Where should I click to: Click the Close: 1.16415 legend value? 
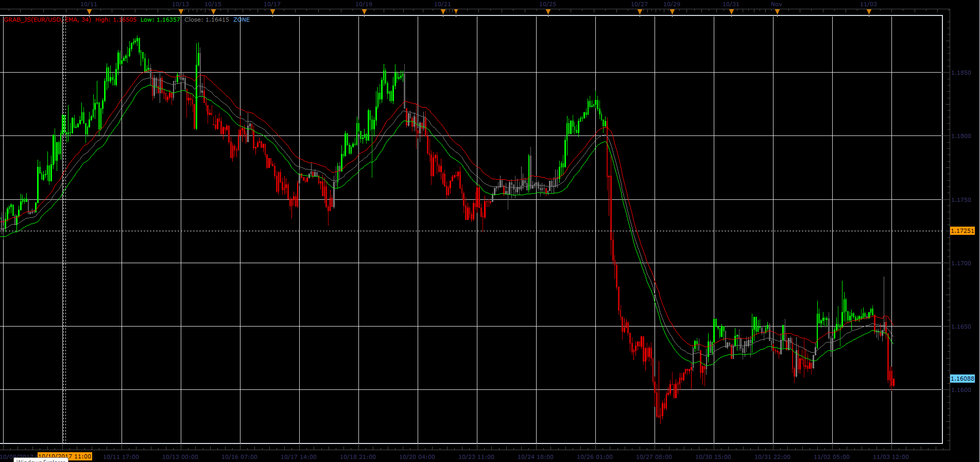207,20
